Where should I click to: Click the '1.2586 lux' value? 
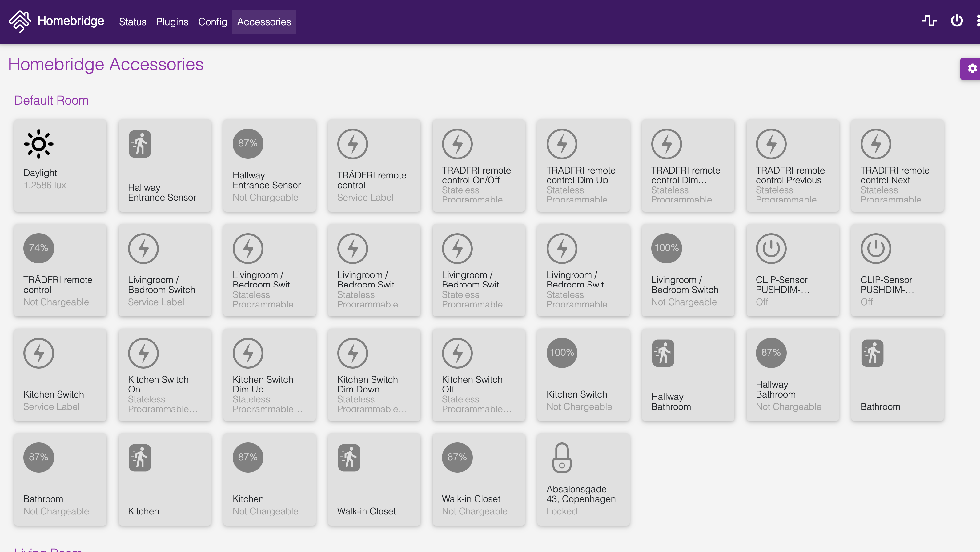point(45,185)
